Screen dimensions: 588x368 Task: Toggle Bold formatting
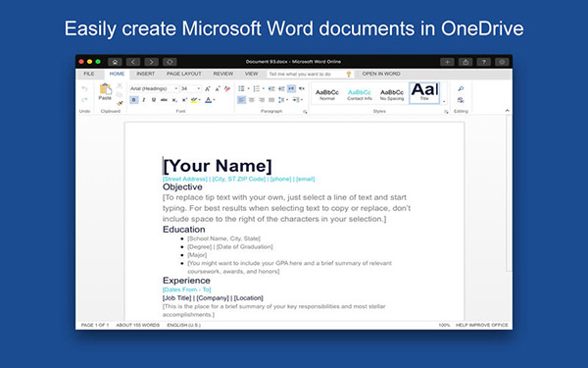[x=134, y=100]
